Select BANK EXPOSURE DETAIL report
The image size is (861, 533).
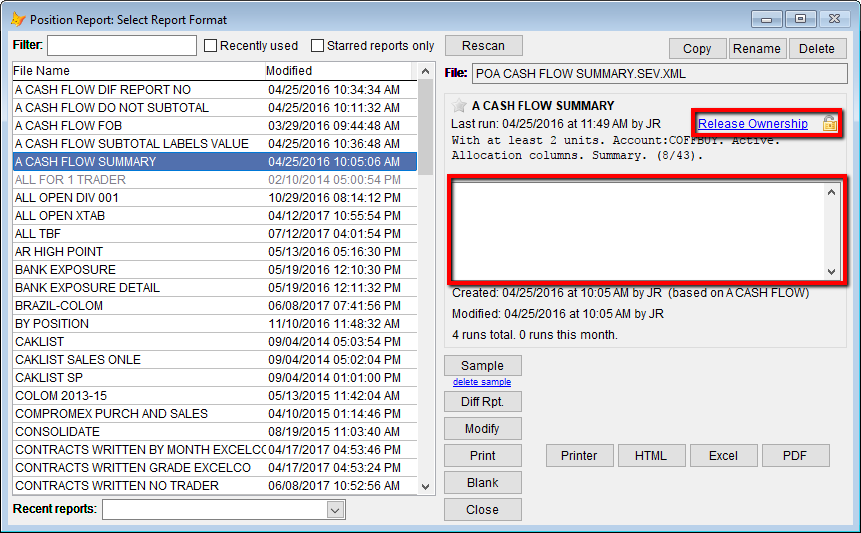pyautogui.click(x=215, y=288)
